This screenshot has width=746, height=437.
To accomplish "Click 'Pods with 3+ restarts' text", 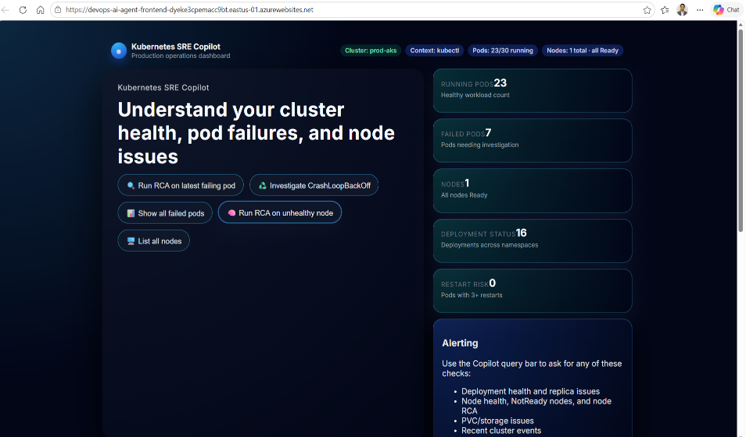I will pos(471,295).
